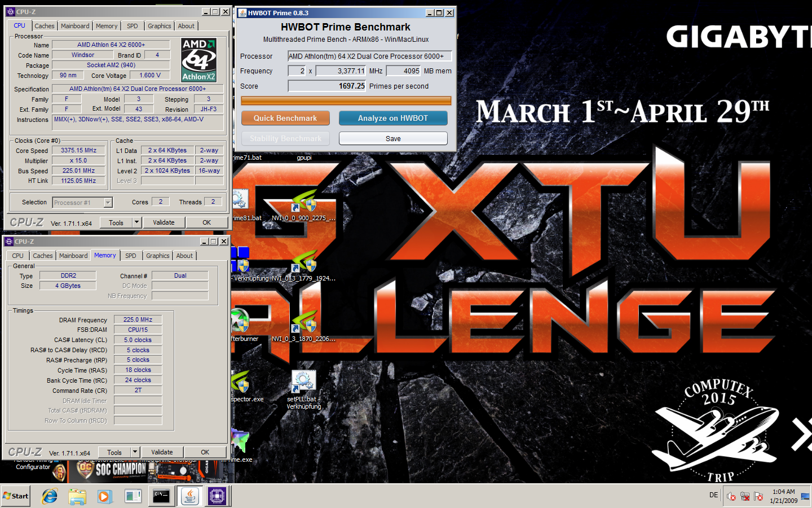The image size is (812, 508).
Task: Click the DRAM Frequency 225.0 MHz value
Action: pos(138,319)
